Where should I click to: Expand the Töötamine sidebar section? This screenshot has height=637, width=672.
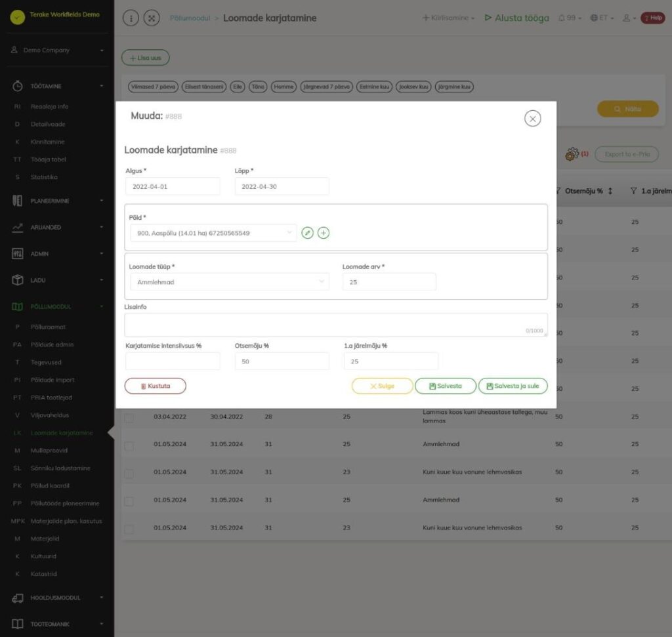click(58, 86)
